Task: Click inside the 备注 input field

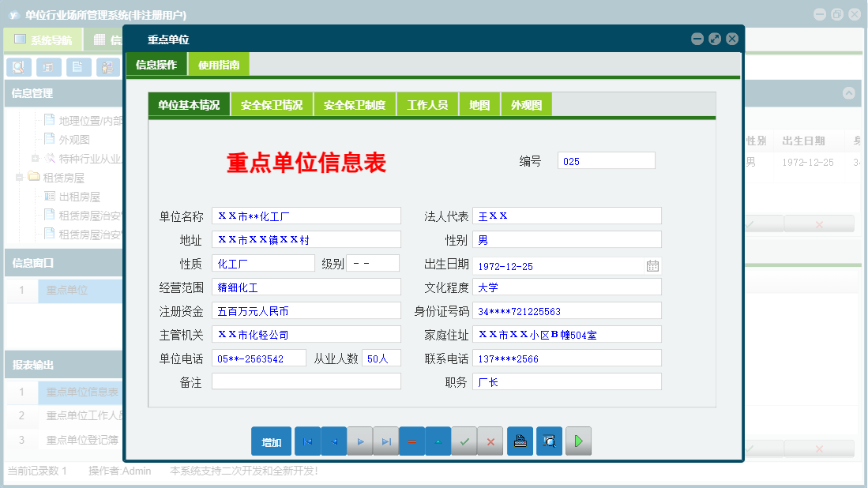Action: coord(307,381)
